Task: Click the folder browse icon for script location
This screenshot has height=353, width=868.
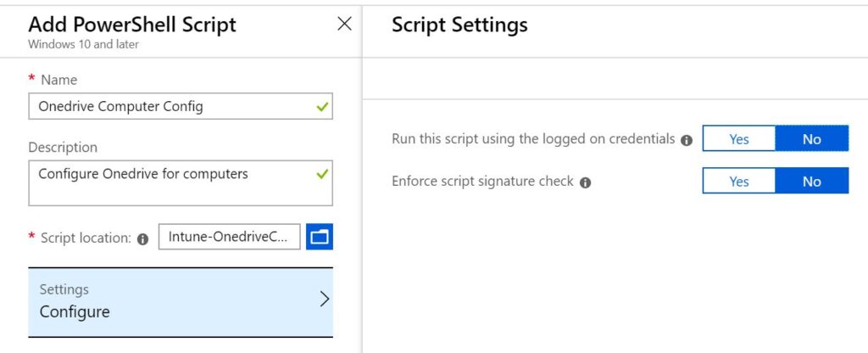Action: [320, 238]
